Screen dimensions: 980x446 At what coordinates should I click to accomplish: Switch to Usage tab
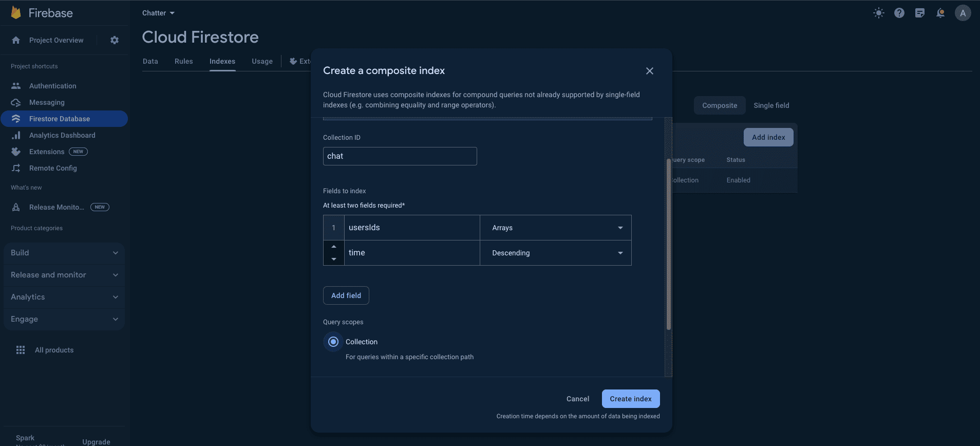tap(262, 61)
